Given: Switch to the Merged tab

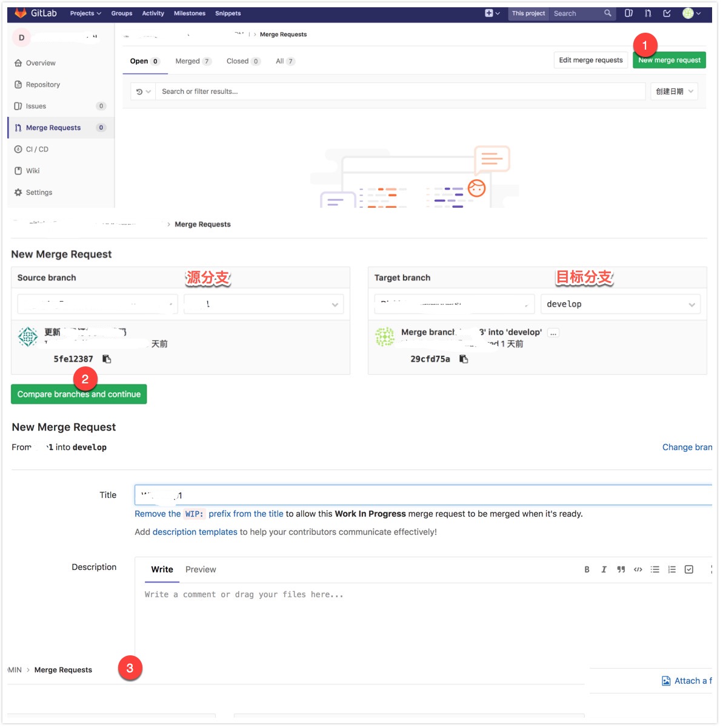Looking at the screenshot, I should click(193, 61).
